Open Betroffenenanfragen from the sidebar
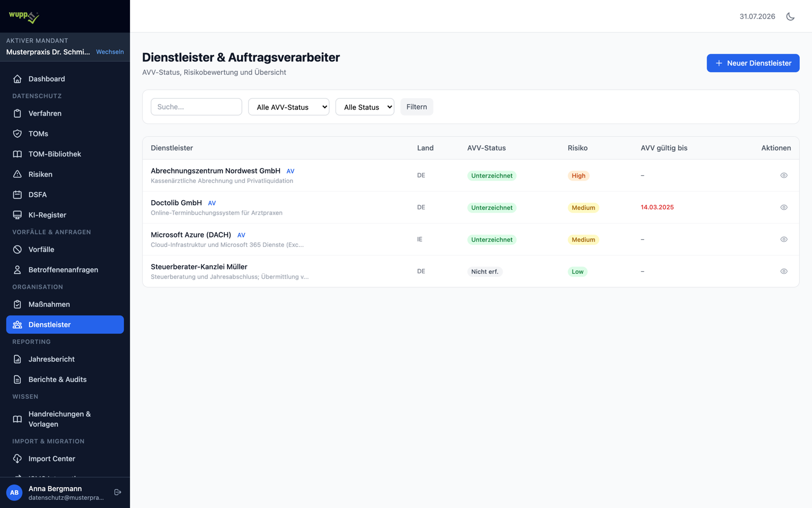The height and width of the screenshot is (508, 812). [65, 270]
